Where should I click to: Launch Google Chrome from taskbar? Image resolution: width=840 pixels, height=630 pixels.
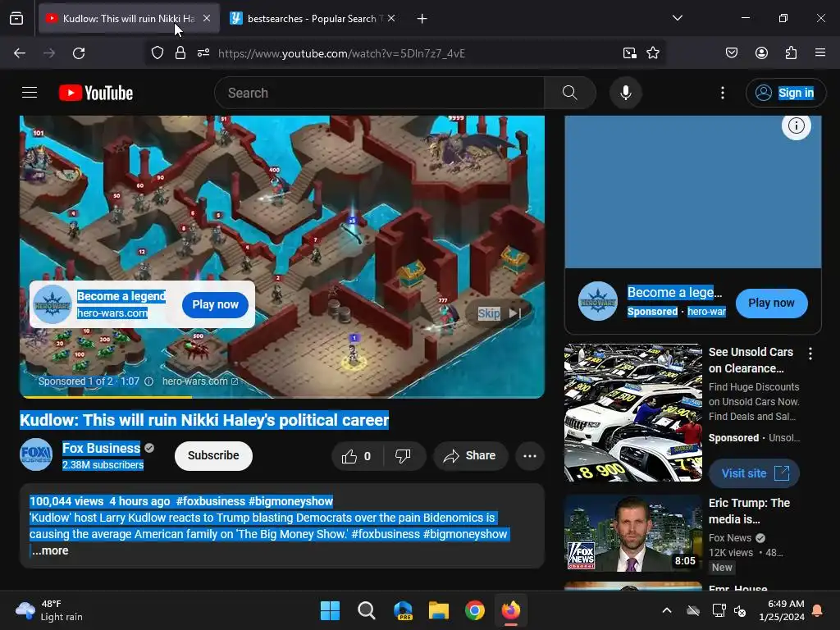(x=475, y=610)
